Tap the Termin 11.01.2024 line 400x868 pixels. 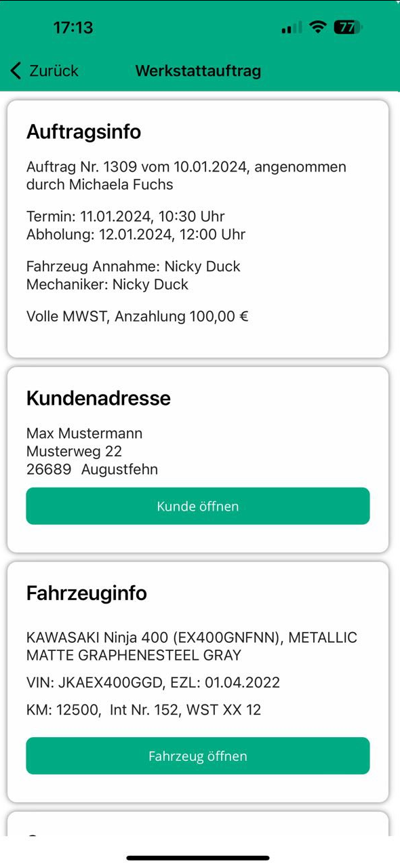(125, 217)
